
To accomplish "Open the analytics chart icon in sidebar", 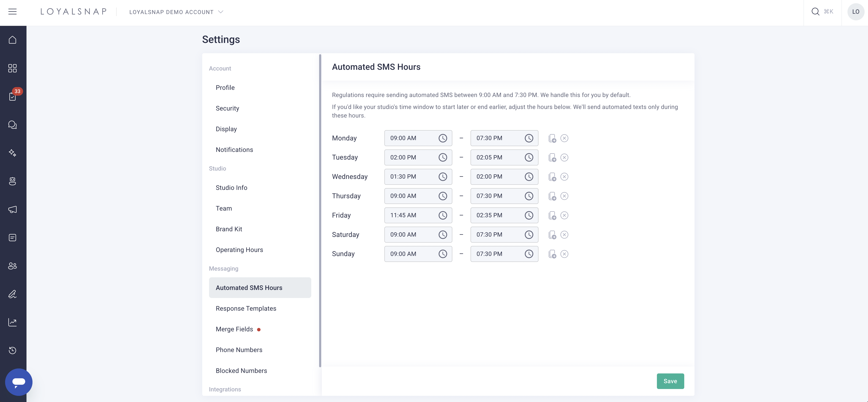I will [12, 322].
